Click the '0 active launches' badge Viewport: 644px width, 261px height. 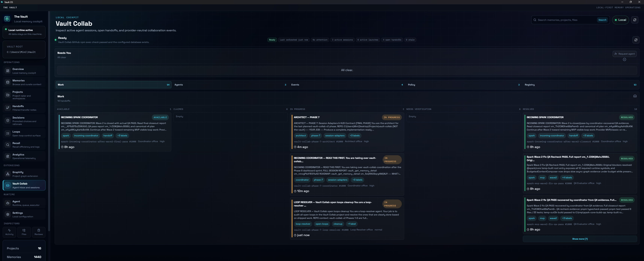coord(368,40)
